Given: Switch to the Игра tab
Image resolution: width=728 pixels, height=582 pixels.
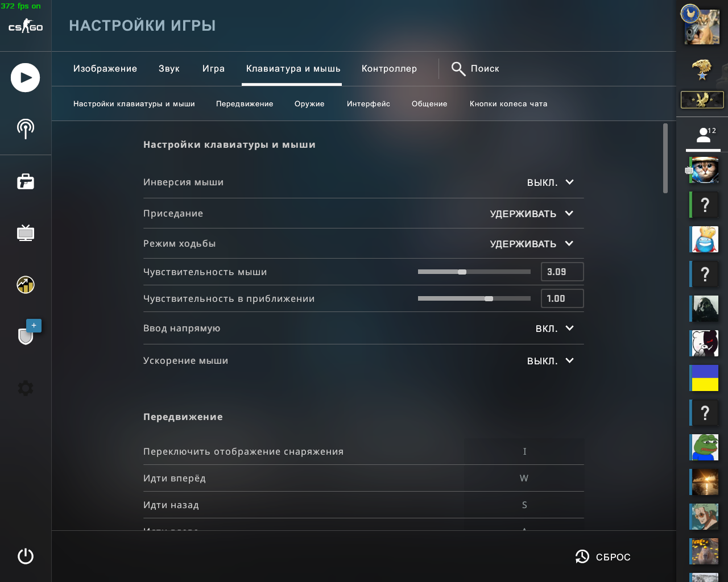Looking at the screenshot, I should pos(213,69).
